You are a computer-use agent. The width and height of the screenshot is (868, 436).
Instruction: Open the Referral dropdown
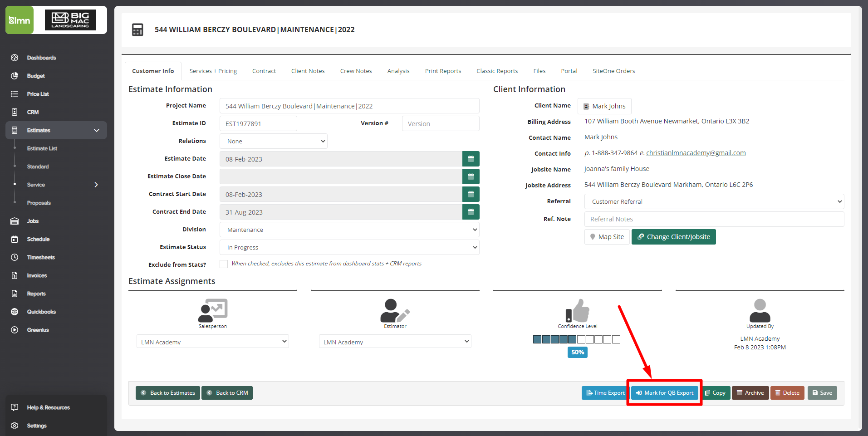coord(714,201)
